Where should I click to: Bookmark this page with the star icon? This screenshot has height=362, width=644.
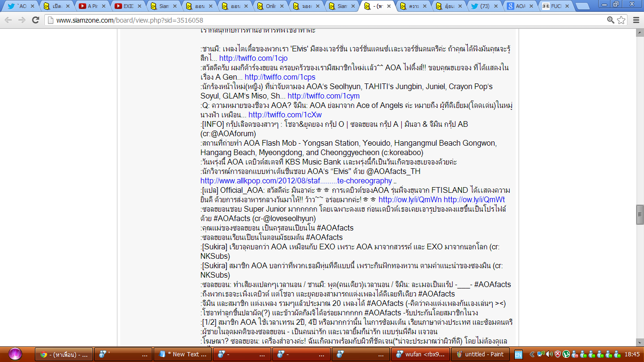[x=621, y=20]
